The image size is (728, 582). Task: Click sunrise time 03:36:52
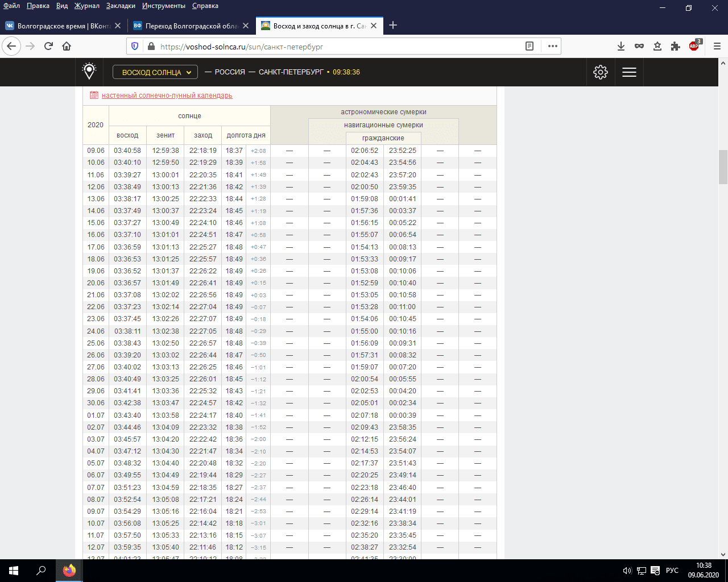[x=127, y=271]
